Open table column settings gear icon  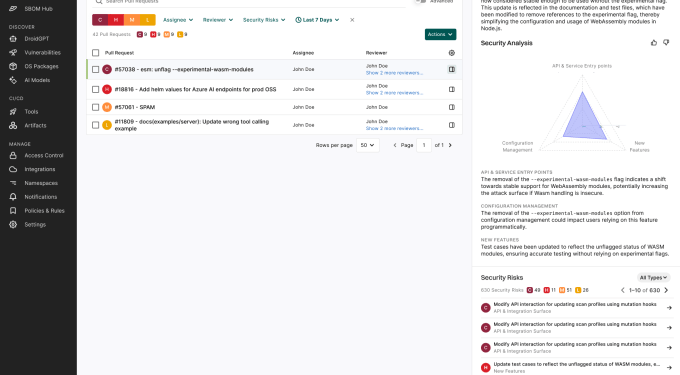[x=451, y=53]
